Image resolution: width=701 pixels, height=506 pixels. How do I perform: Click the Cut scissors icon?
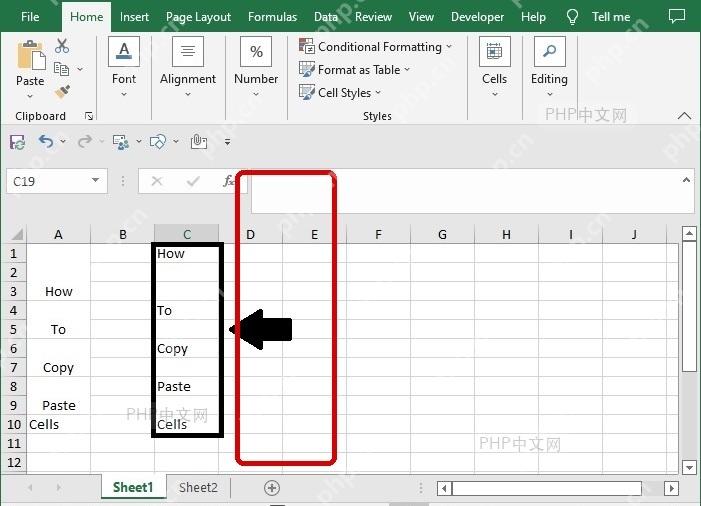pyautogui.click(x=62, y=46)
